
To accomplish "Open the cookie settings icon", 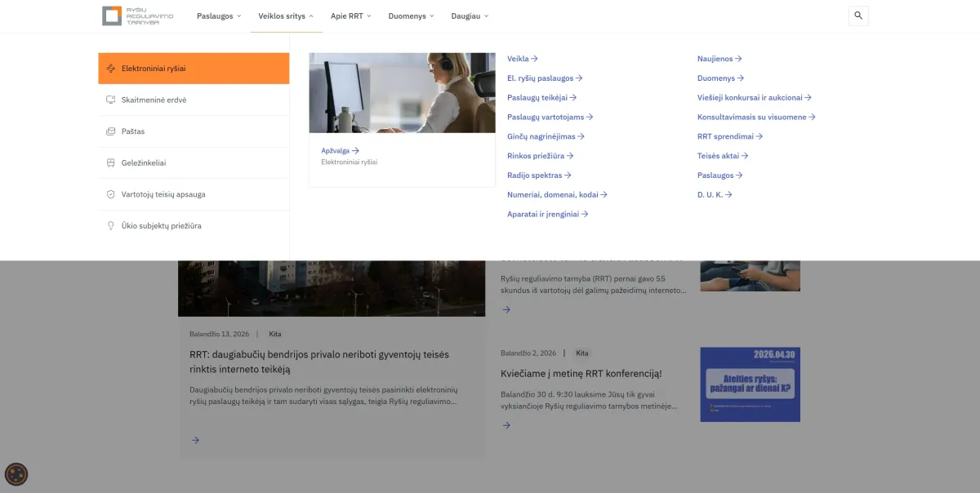I will pos(16,473).
